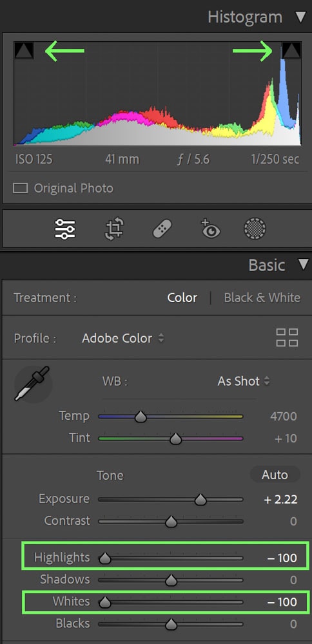Image resolution: width=312 pixels, height=644 pixels.
Task: Toggle highlight clipping indicator in histogram
Action: tap(291, 50)
